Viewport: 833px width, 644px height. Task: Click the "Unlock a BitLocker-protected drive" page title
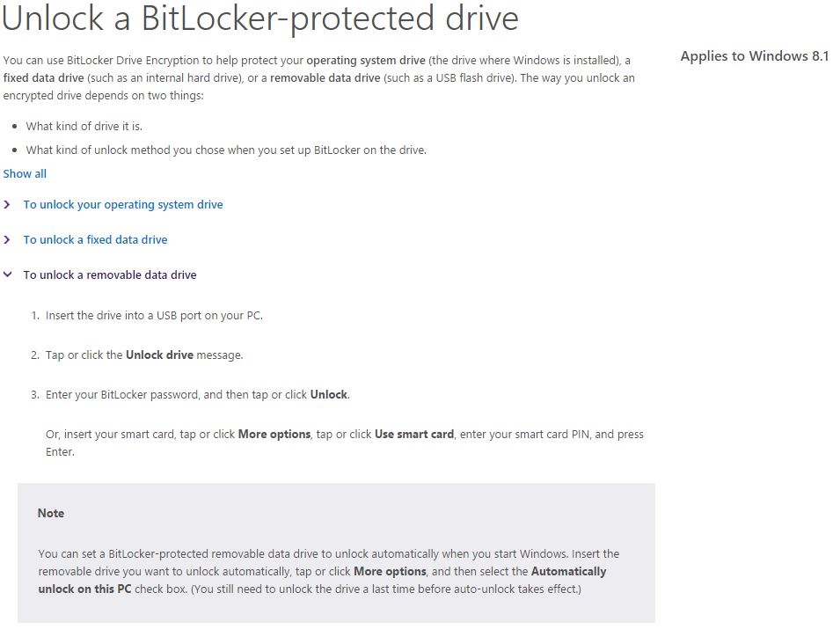(260, 18)
